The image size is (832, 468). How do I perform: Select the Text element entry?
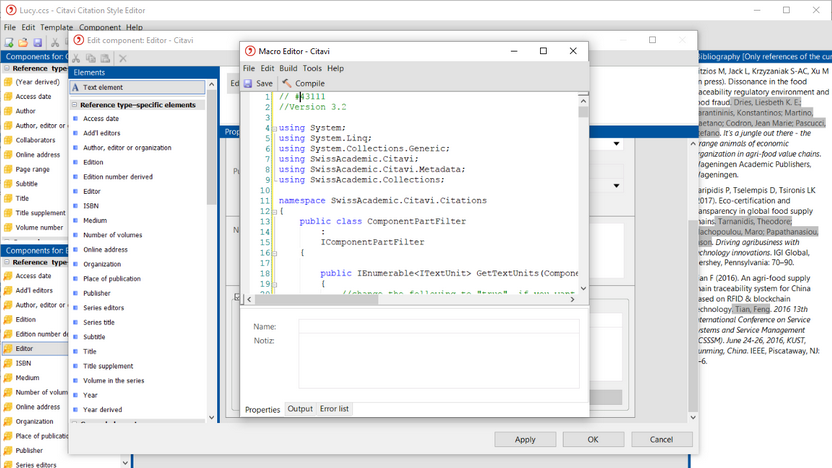click(x=137, y=87)
